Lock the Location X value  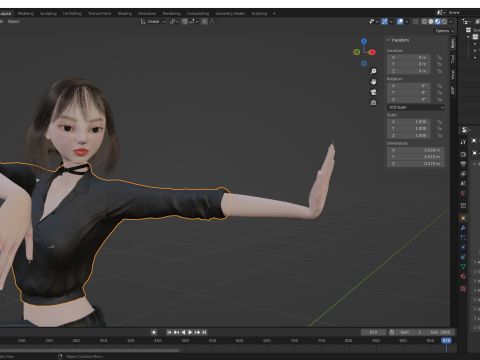coord(439,57)
